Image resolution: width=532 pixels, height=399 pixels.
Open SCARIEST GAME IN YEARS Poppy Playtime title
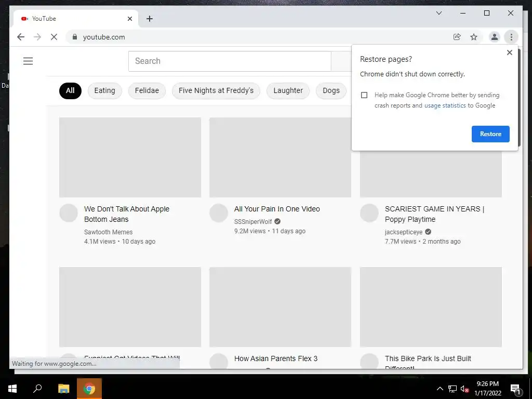pyautogui.click(x=434, y=214)
